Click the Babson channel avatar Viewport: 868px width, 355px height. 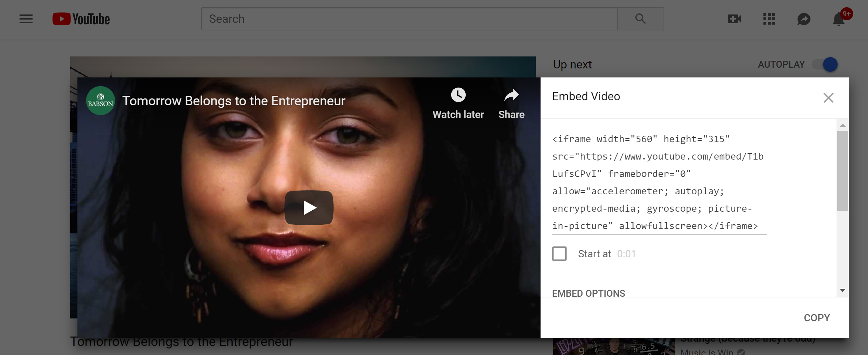(x=101, y=101)
